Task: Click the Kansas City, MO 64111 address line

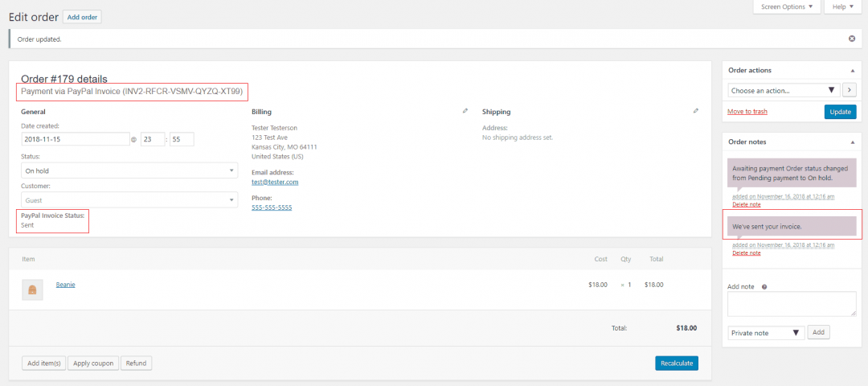Action: pyautogui.click(x=284, y=146)
